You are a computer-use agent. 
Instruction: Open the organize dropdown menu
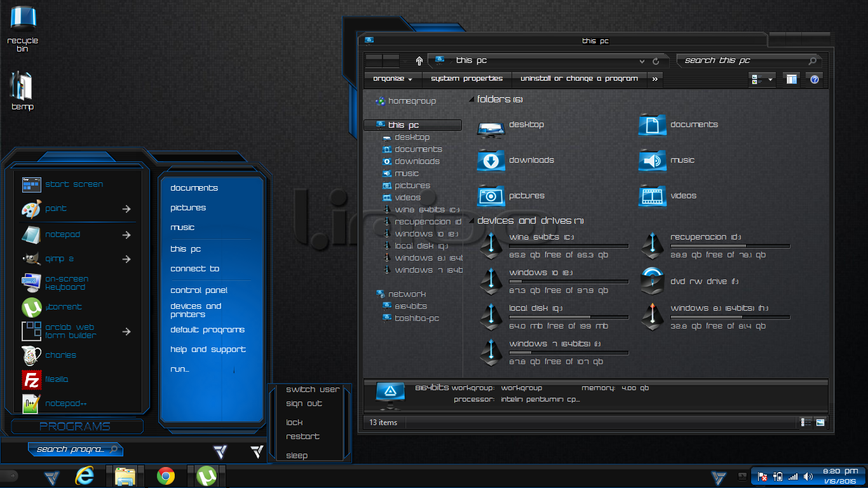(393, 79)
